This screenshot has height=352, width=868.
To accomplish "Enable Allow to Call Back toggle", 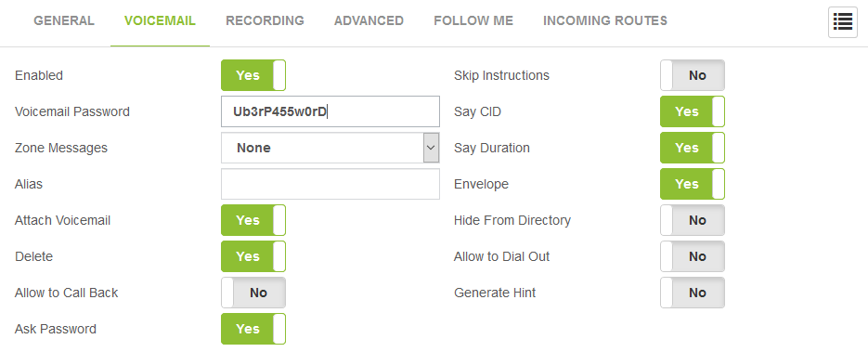I will click(253, 293).
